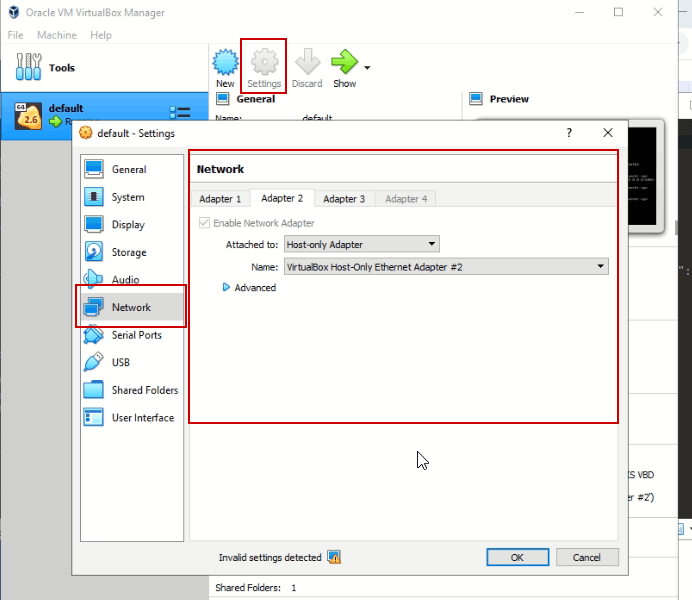Open General settings category
The image size is (692, 600).
point(132,169)
